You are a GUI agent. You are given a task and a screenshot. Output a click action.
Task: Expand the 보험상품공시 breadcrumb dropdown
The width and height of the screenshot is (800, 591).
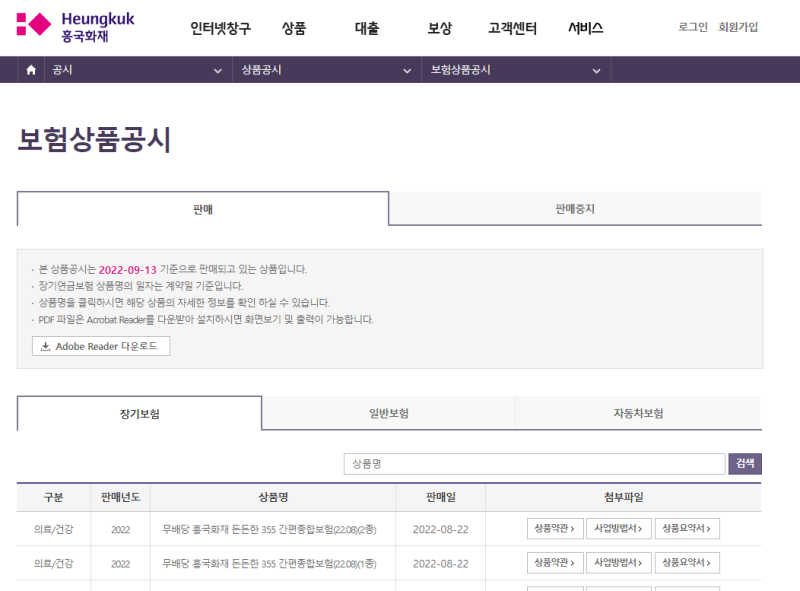pyautogui.click(x=516, y=70)
